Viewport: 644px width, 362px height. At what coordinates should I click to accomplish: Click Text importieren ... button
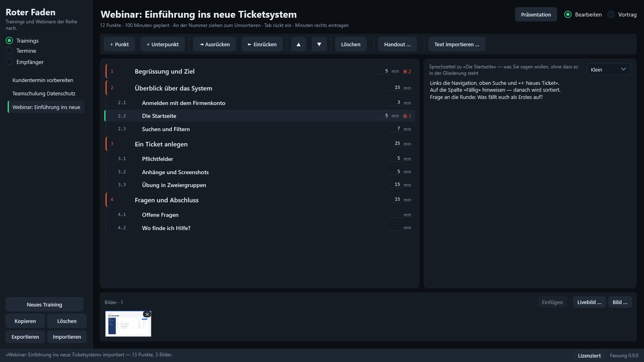coord(457,44)
